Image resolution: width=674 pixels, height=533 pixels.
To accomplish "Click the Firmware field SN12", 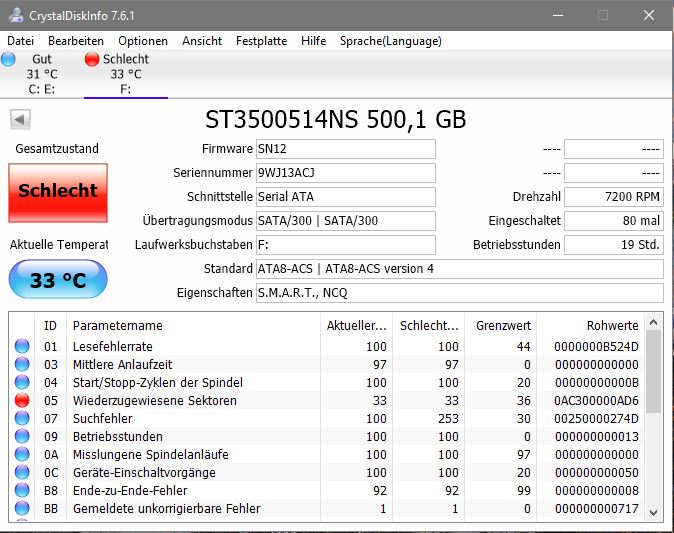I will 346,149.
